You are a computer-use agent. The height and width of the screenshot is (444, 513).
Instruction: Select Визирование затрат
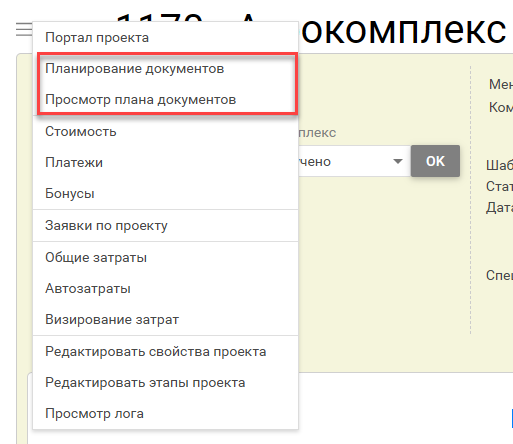click(165, 319)
